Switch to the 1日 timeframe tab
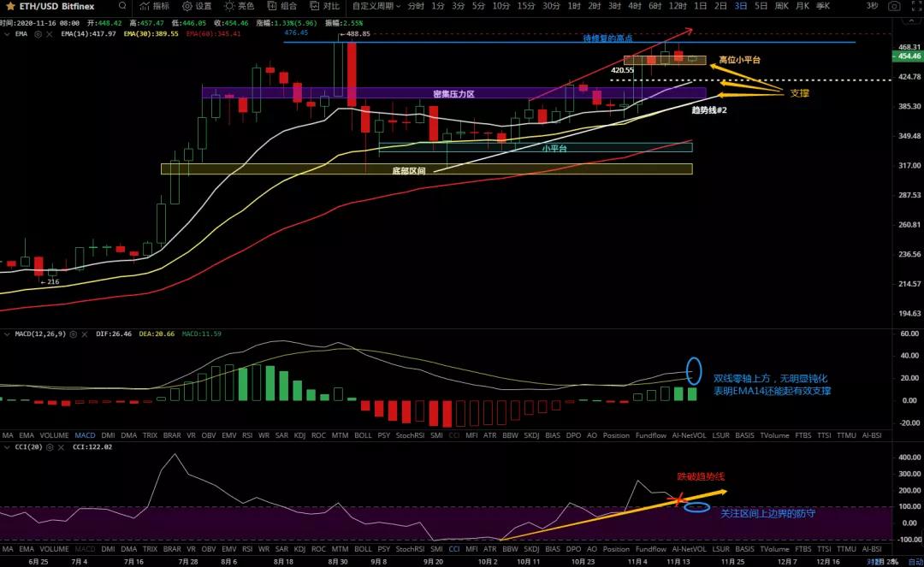 (700, 7)
